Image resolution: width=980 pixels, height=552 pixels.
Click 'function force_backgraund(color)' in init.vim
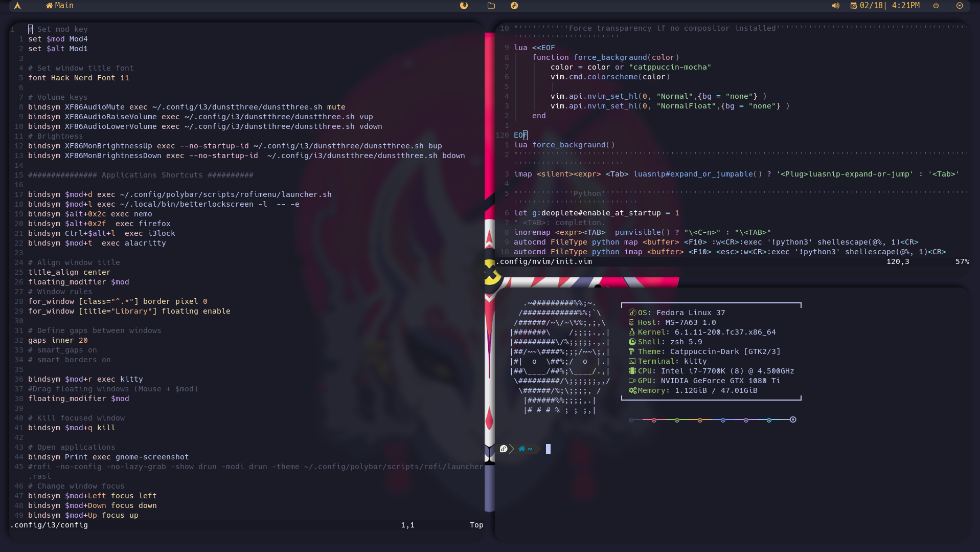(x=606, y=57)
